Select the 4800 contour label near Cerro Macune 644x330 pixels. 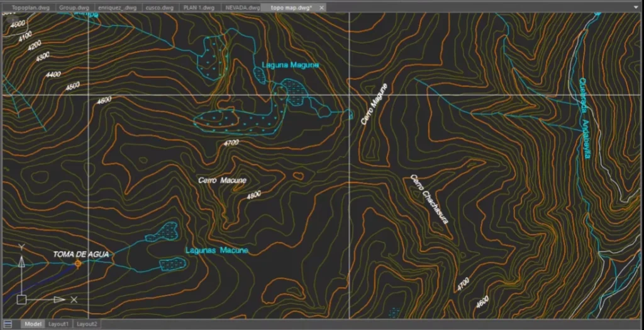[x=254, y=196]
